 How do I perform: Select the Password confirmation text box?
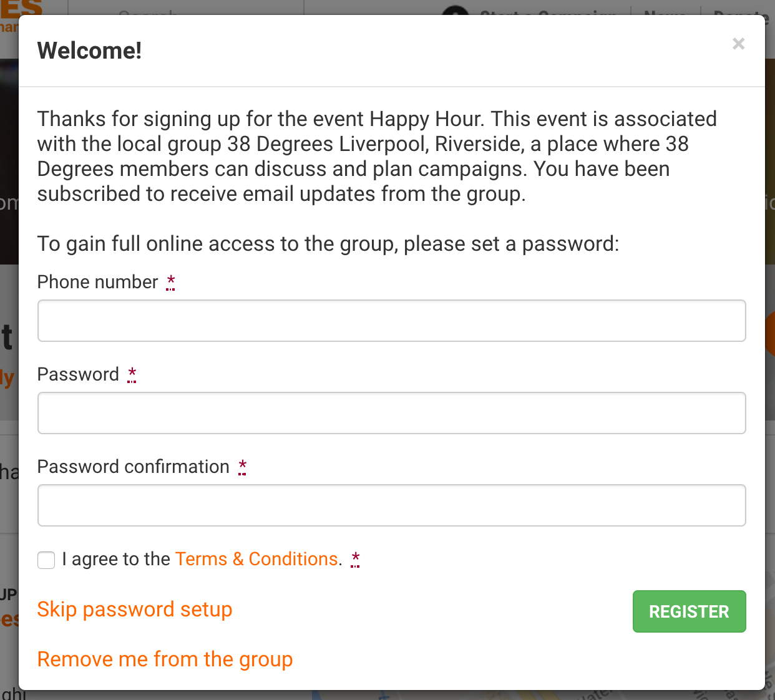(x=392, y=505)
